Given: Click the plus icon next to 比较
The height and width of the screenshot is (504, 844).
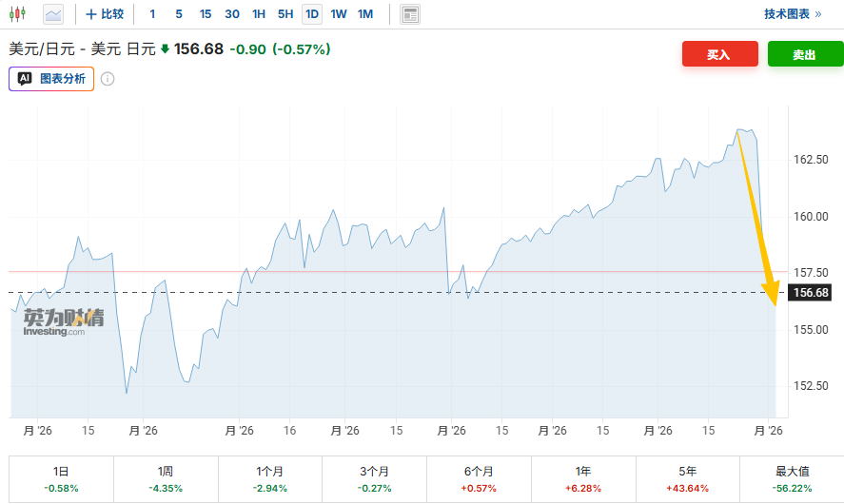Looking at the screenshot, I should (91, 14).
